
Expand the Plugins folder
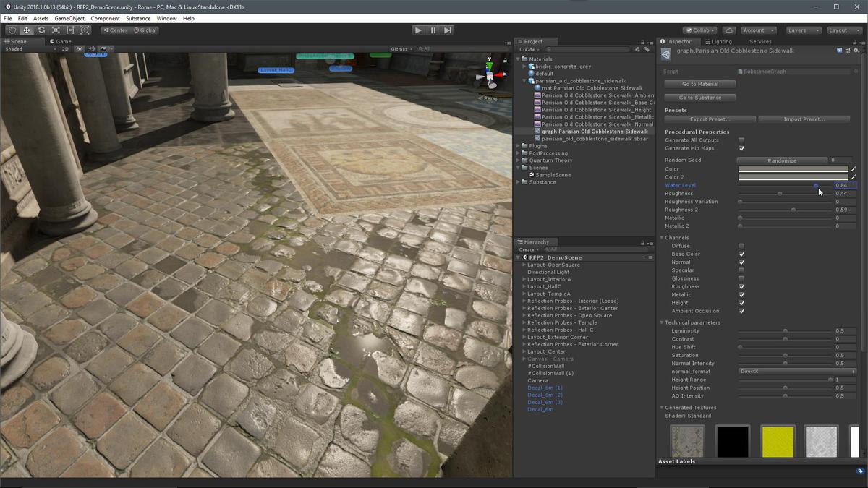click(519, 146)
